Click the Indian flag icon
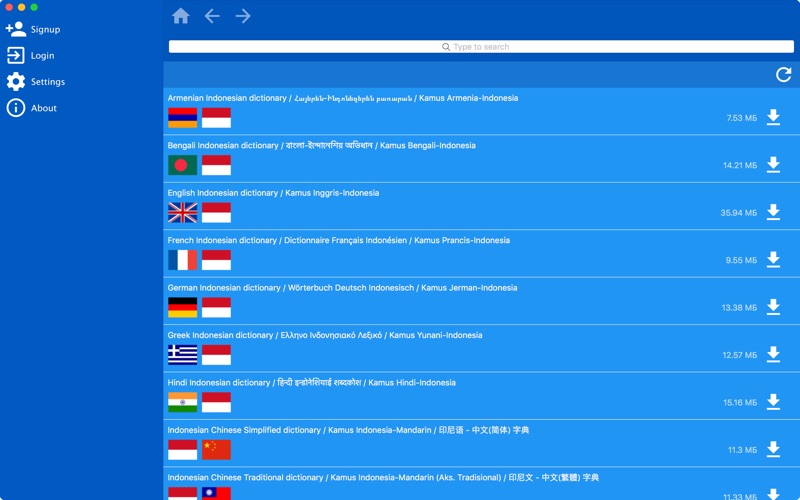Viewport: 800px width, 500px height. (x=183, y=403)
